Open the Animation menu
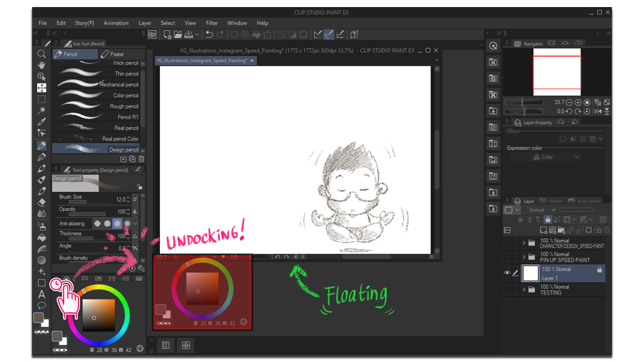644x362 pixels. tap(116, 23)
